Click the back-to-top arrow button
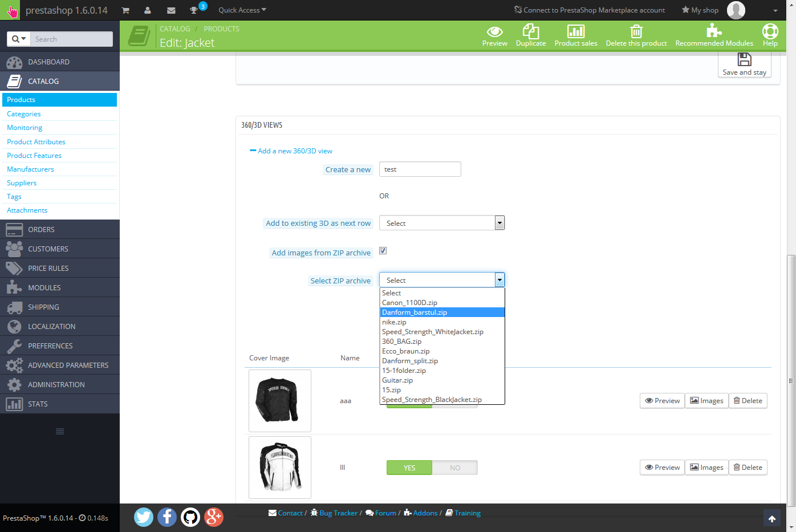The width and height of the screenshot is (796, 532). (x=772, y=518)
